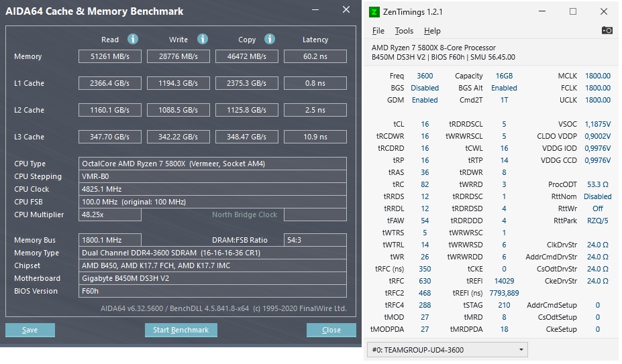Click the Copy column info icon
The height and width of the screenshot is (364, 622).
270,40
